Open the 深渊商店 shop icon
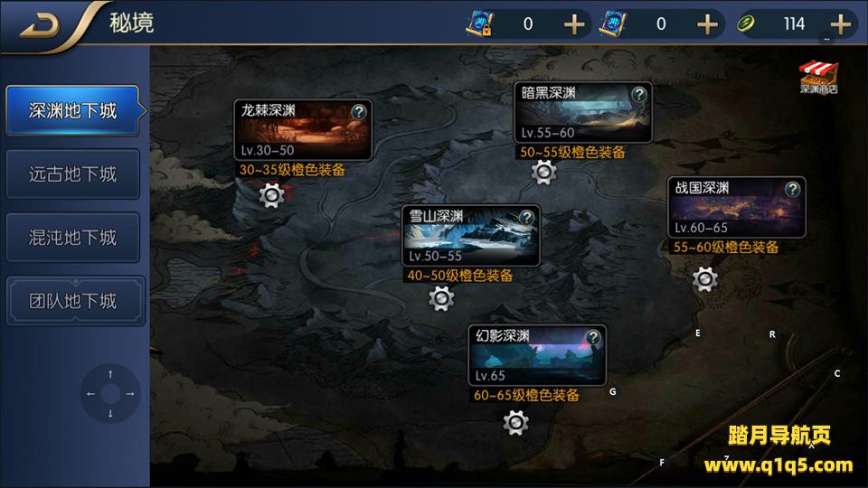 coord(818,78)
